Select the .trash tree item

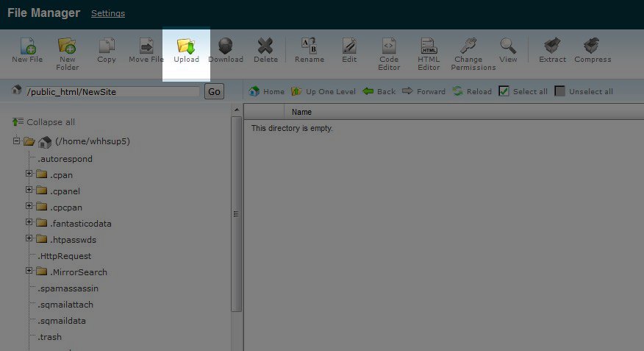point(50,337)
